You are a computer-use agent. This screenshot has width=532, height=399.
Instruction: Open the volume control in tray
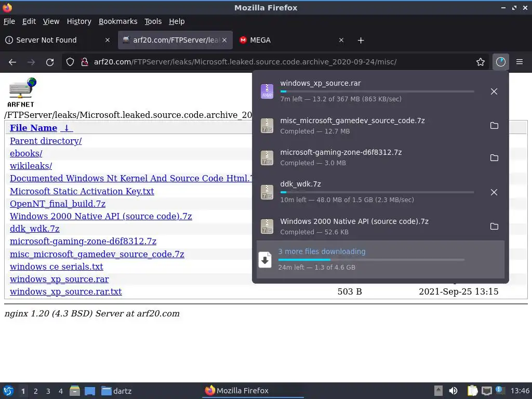pyautogui.click(x=453, y=391)
